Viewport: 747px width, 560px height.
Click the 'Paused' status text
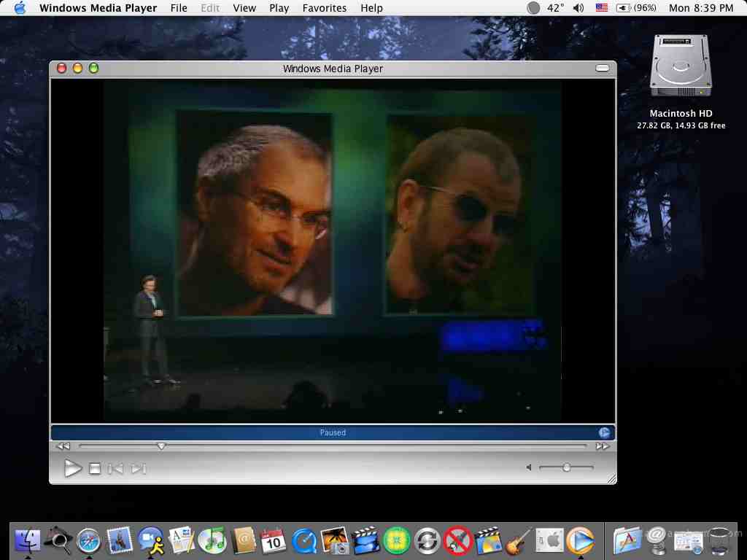333,432
